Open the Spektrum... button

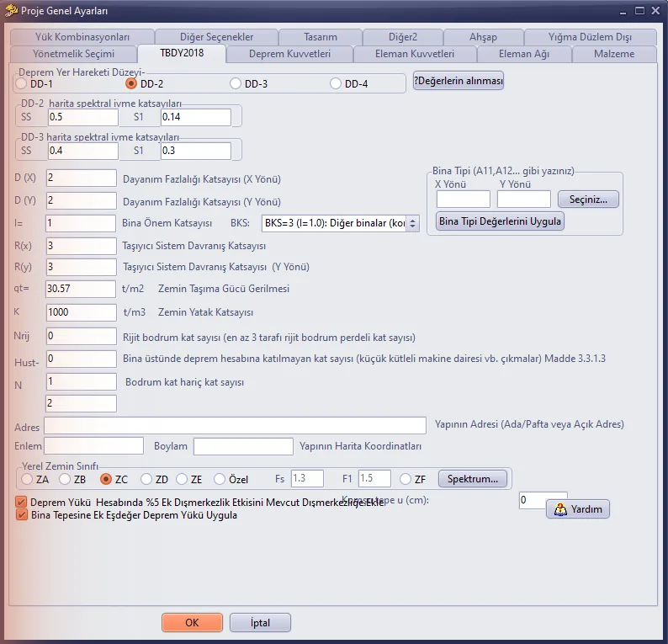[x=473, y=479]
